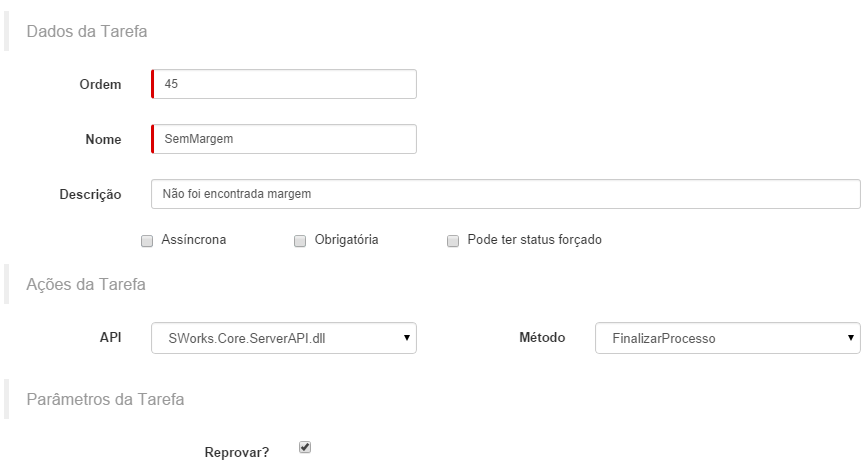Tick the Obrigatória checkbox

300,241
